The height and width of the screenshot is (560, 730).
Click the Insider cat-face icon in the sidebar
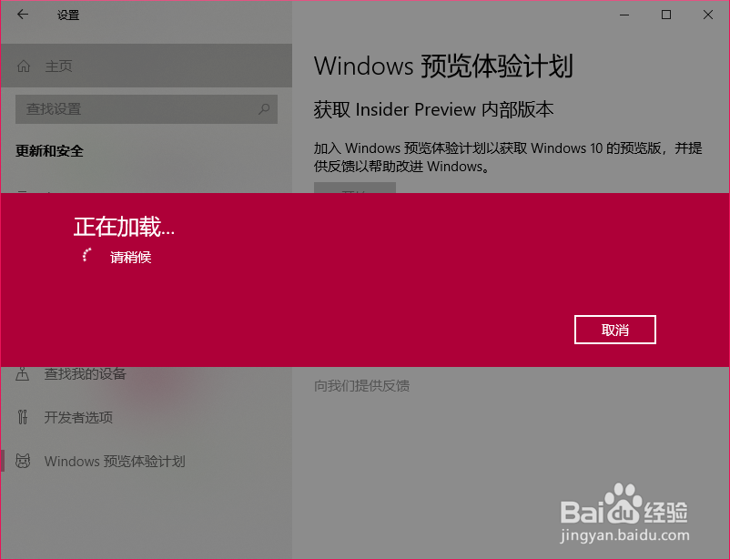click(23, 461)
